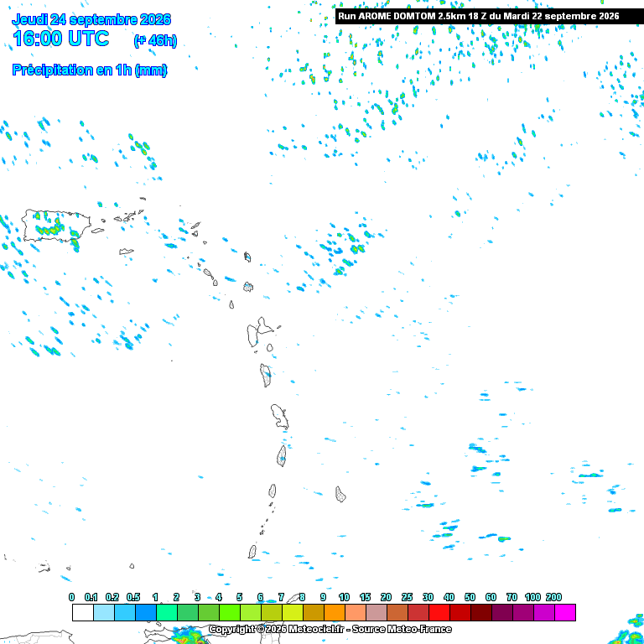Click the (+46h) forecast offset label
The height and width of the screenshot is (644, 644).
pyautogui.click(x=155, y=40)
